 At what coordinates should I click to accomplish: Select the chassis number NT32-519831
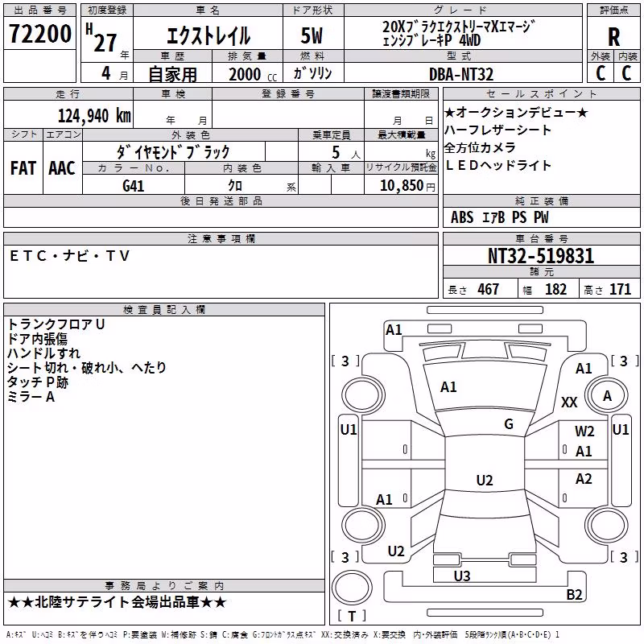pos(541,256)
